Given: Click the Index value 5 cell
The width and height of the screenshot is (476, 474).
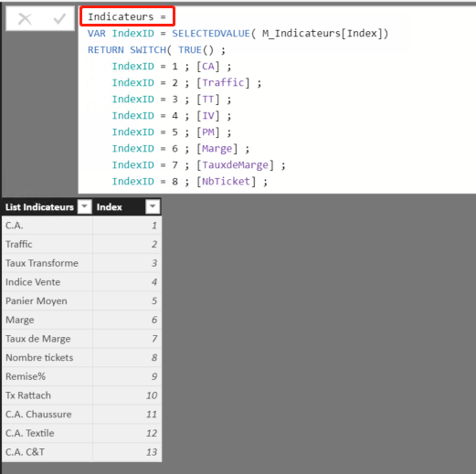Looking at the screenshot, I should pyautogui.click(x=127, y=300).
